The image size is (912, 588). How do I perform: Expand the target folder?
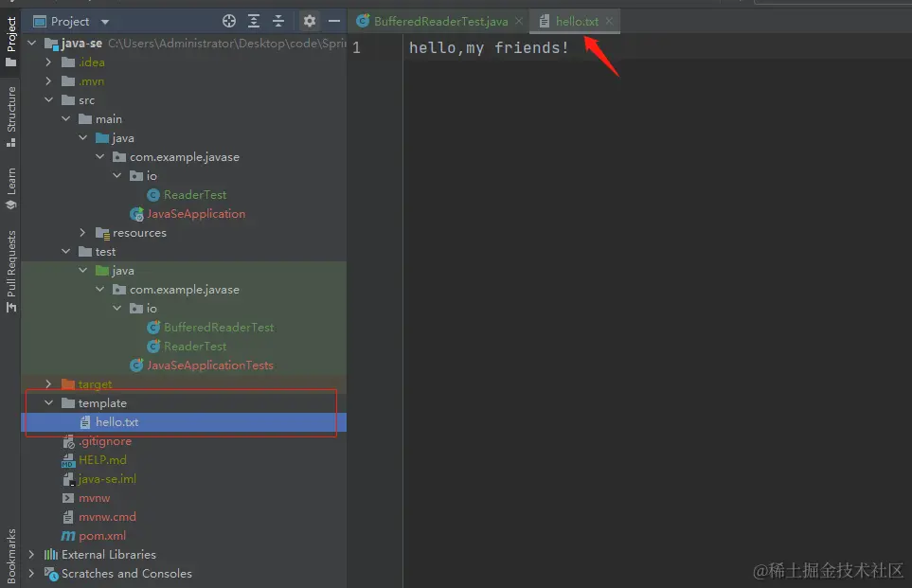click(x=49, y=383)
